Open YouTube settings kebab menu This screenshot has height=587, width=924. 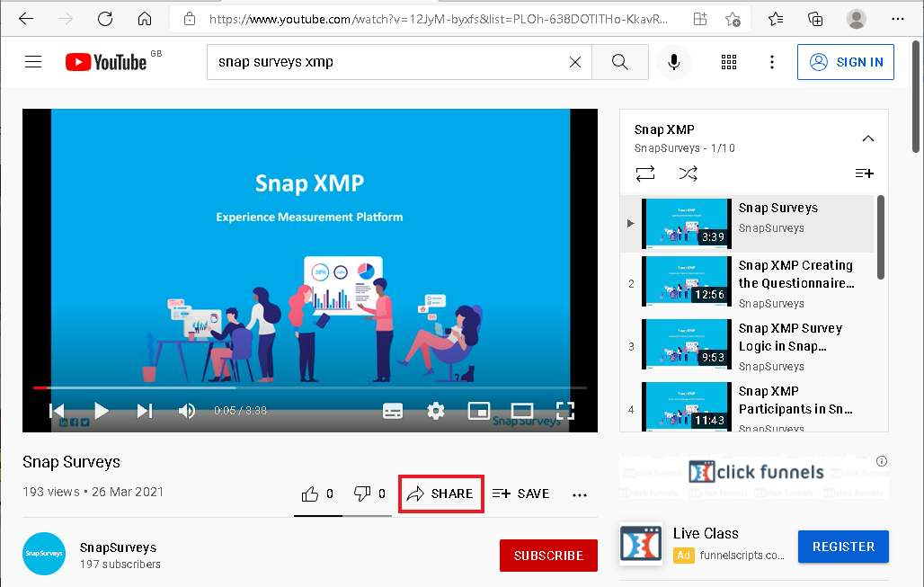point(772,62)
